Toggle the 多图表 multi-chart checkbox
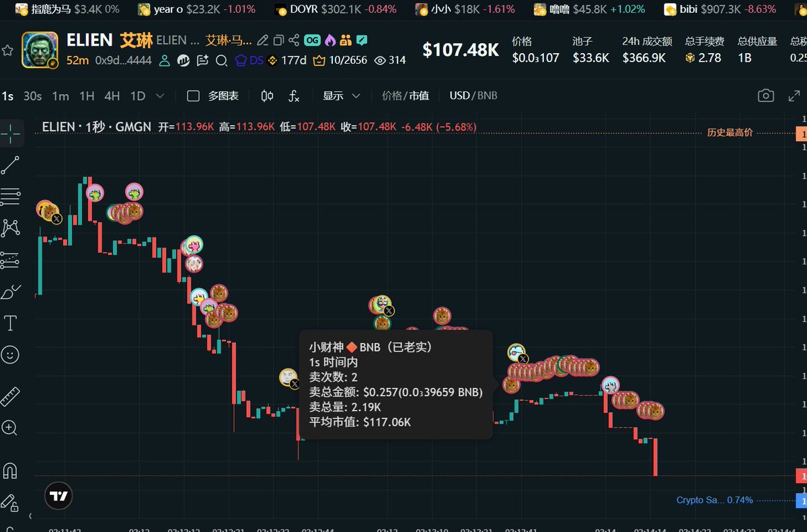807x532 pixels. click(x=193, y=96)
